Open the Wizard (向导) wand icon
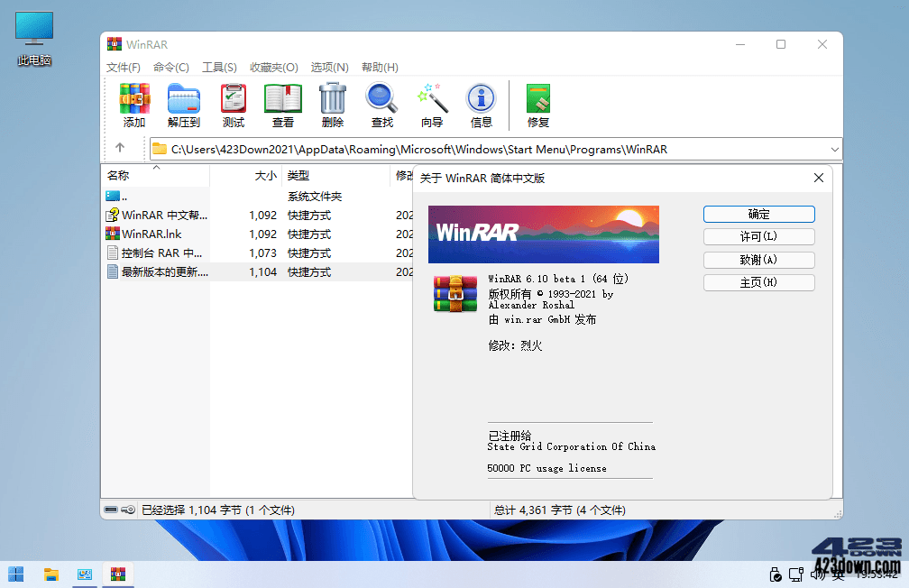This screenshot has height=588, width=909. click(x=432, y=105)
